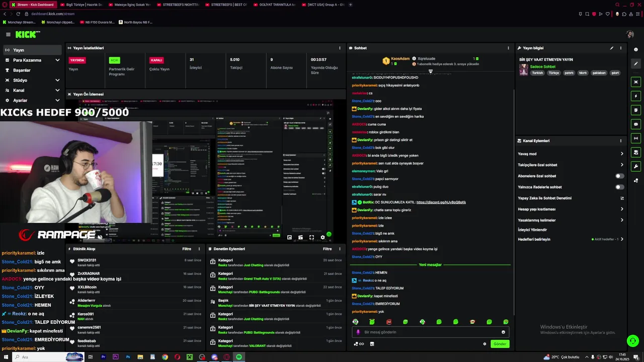Open the shop icon below chat input

click(x=372, y=344)
